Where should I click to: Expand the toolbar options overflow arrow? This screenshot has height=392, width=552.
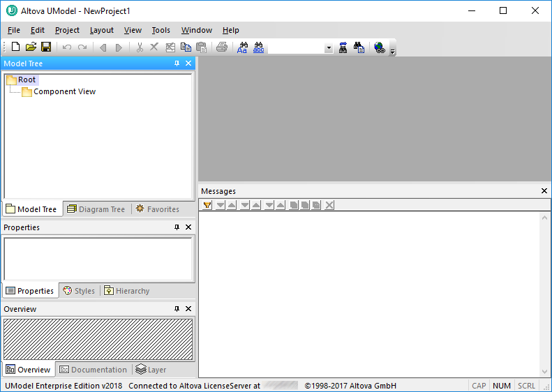coord(392,51)
